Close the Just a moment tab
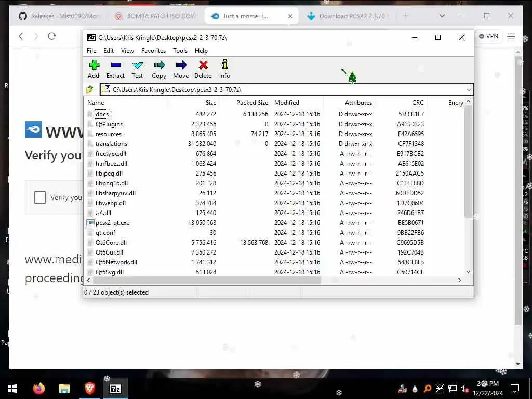The image size is (532, 399). [x=290, y=16]
